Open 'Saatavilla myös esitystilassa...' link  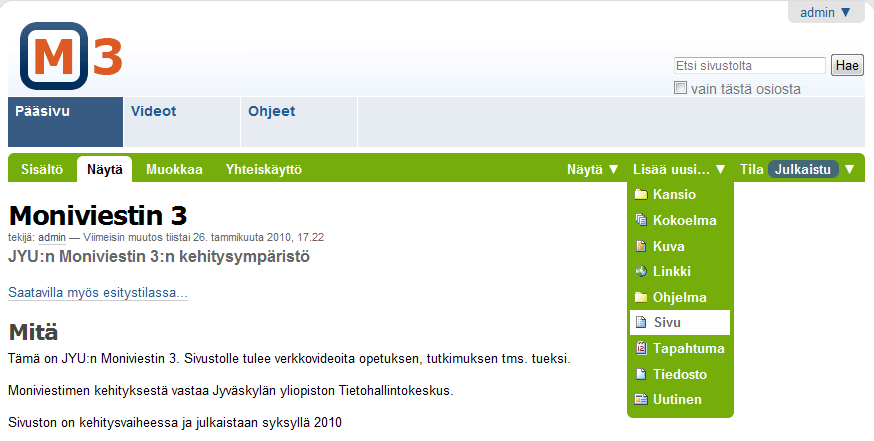coord(98,293)
